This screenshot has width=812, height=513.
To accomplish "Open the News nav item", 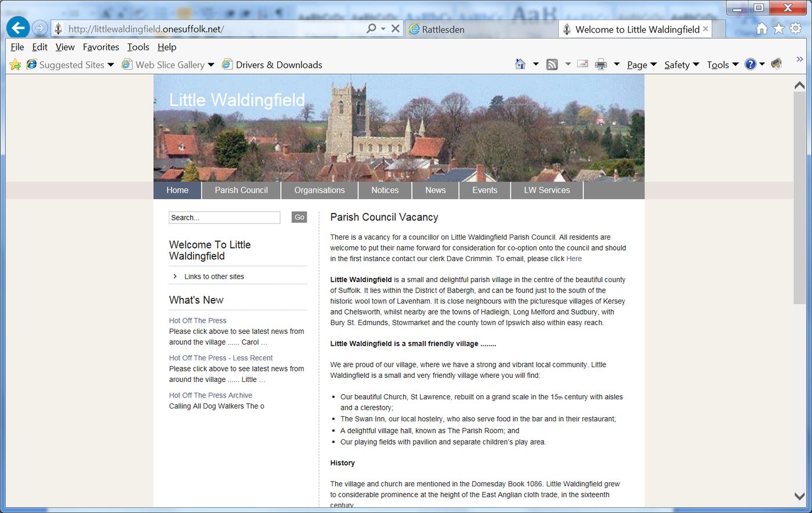I will [436, 190].
